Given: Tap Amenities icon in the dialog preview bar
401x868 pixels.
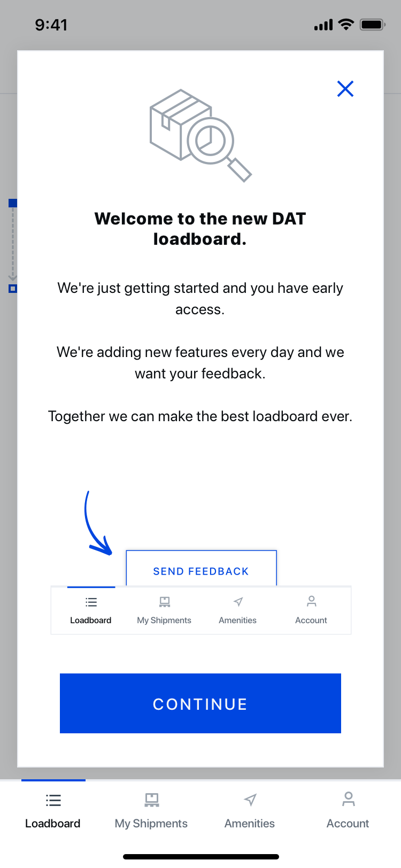Looking at the screenshot, I should tap(238, 602).
